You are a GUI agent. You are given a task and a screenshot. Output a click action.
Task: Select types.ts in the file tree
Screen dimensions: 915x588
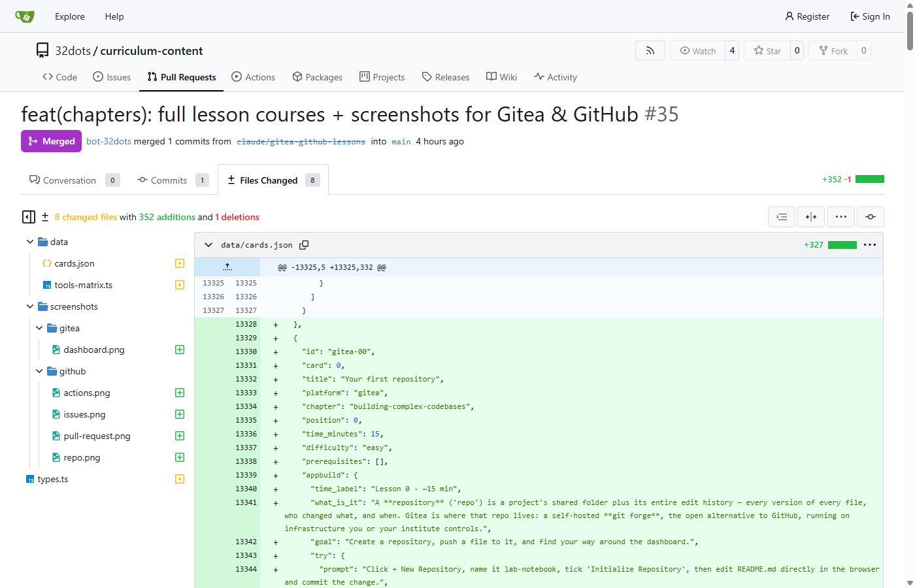52,479
